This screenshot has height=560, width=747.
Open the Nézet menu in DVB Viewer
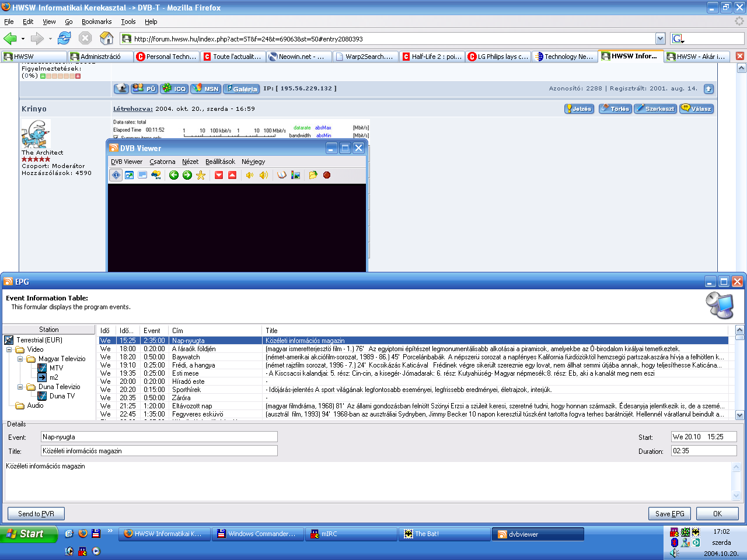coord(190,162)
